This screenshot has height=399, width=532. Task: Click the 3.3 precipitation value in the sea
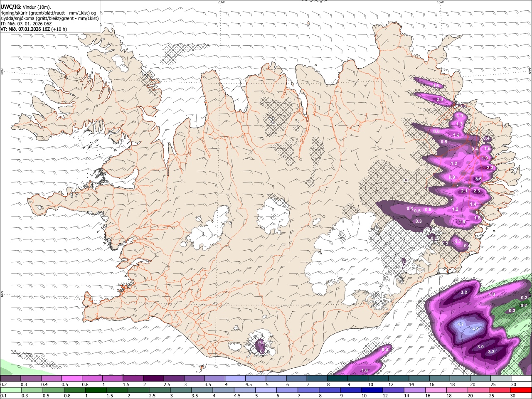(491, 352)
